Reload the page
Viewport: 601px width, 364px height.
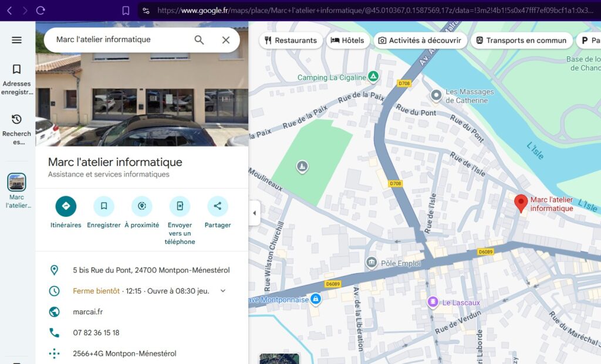40,11
